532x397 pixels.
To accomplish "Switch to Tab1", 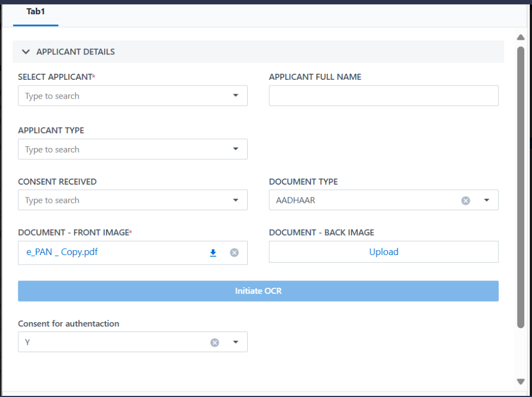I will tap(35, 12).
